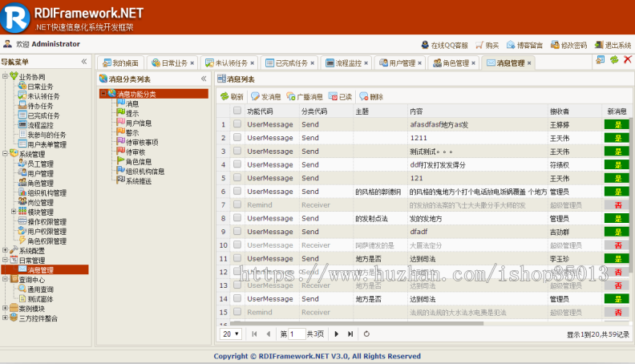Click the horizontal scrollbar of message table

click(356, 323)
